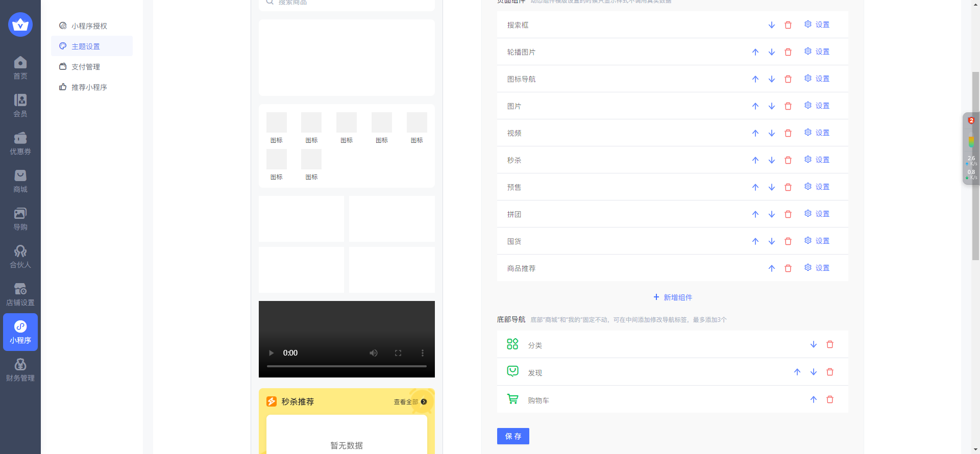Click 新增组件 to add component
The image size is (980, 454).
point(673,297)
